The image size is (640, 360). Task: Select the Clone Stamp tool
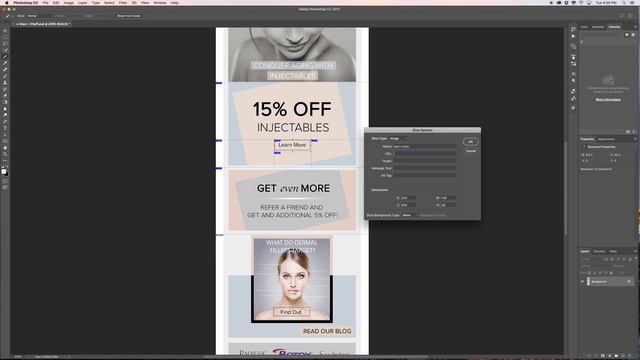tap(5, 83)
